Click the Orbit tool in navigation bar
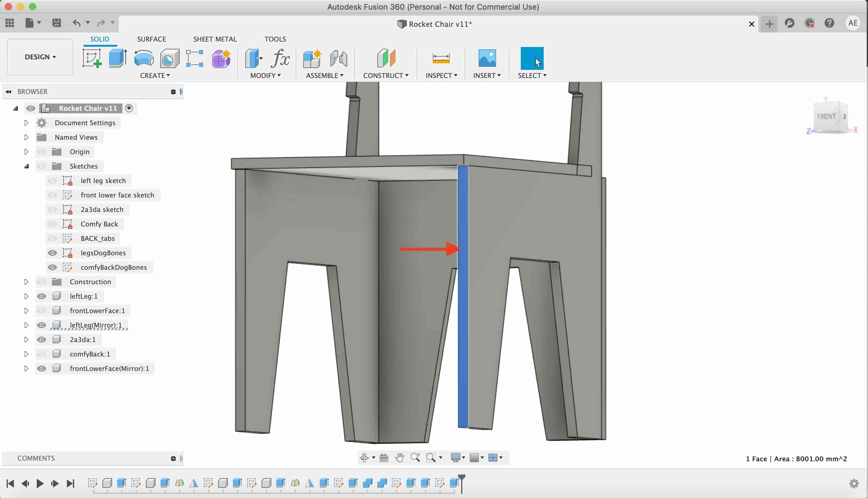This screenshot has width=868, height=498. 364,457
